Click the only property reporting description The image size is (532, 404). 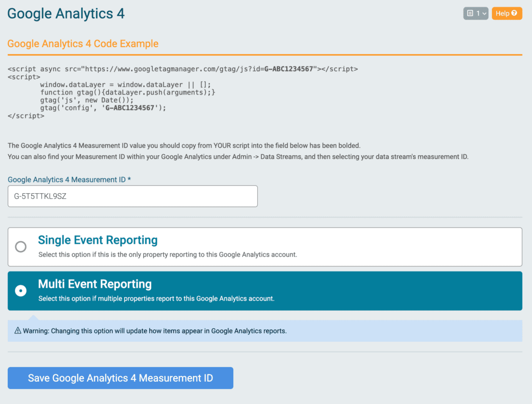click(168, 254)
